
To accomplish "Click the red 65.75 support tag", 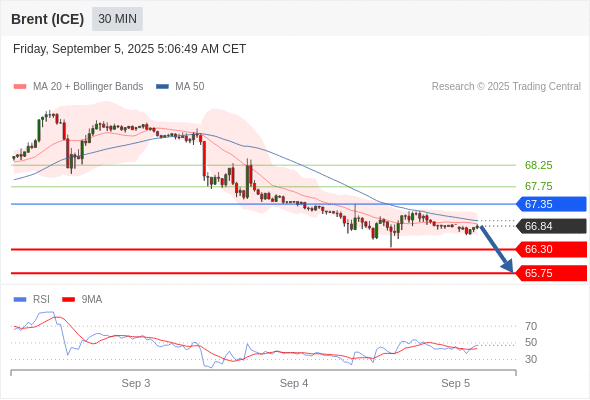I will click(x=551, y=273).
